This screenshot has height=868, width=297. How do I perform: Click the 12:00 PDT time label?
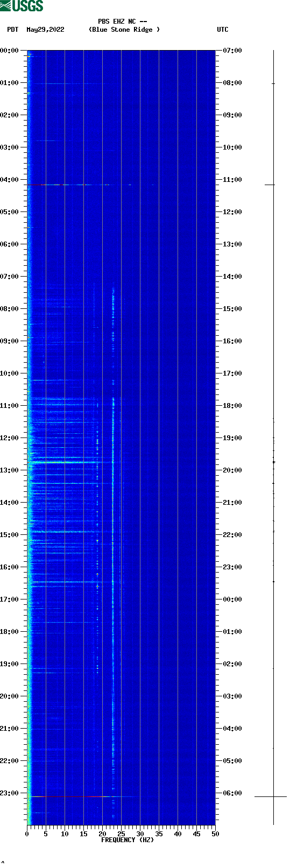[x=9, y=438]
